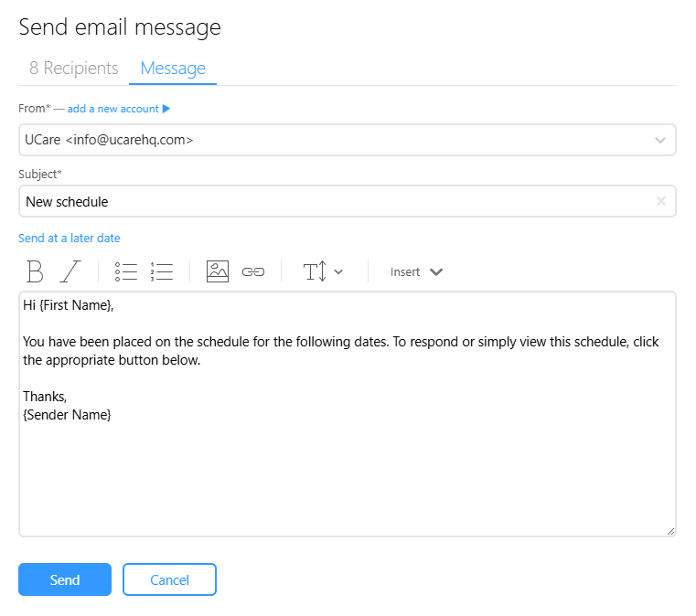Click into the New schedule subject field

click(x=348, y=201)
